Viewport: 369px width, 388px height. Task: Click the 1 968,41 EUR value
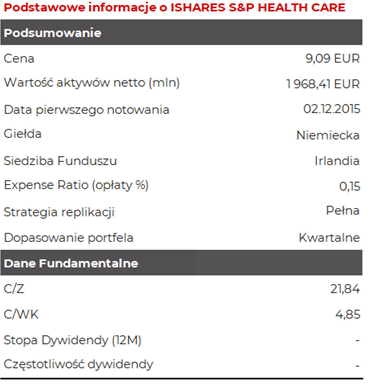point(323,84)
